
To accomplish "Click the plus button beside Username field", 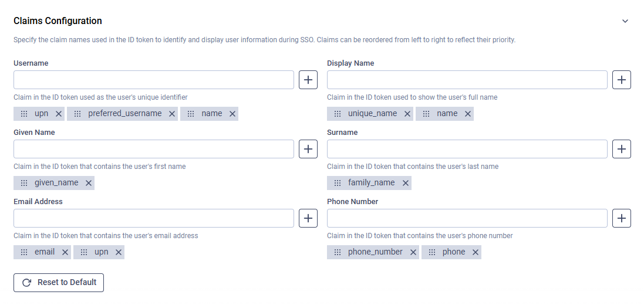I will pos(308,80).
